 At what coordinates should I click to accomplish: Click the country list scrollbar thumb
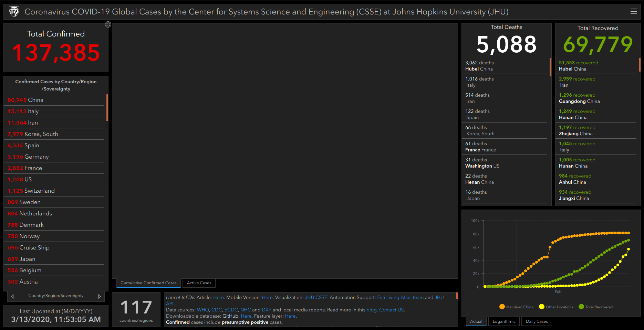click(x=107, y=108)
